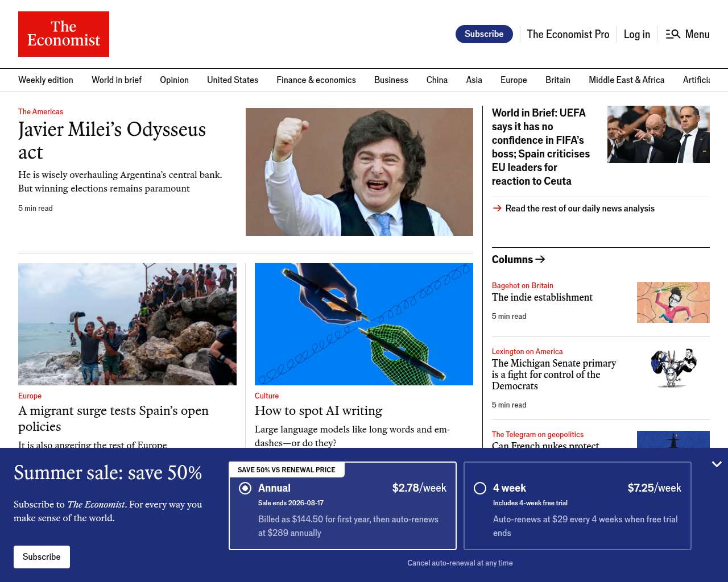Select the 4 week subscription option
The height and width of the screenshot is (582, 728).
click(x=577, y=506)
